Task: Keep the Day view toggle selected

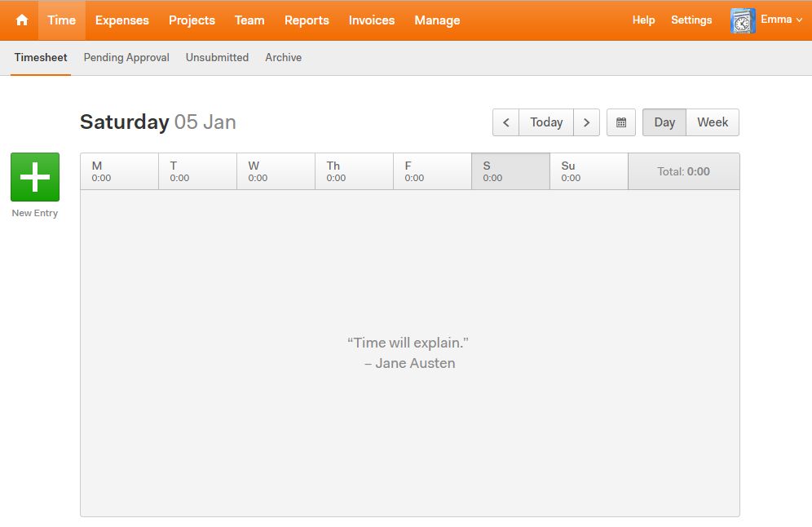Action: tap(663, 122)
